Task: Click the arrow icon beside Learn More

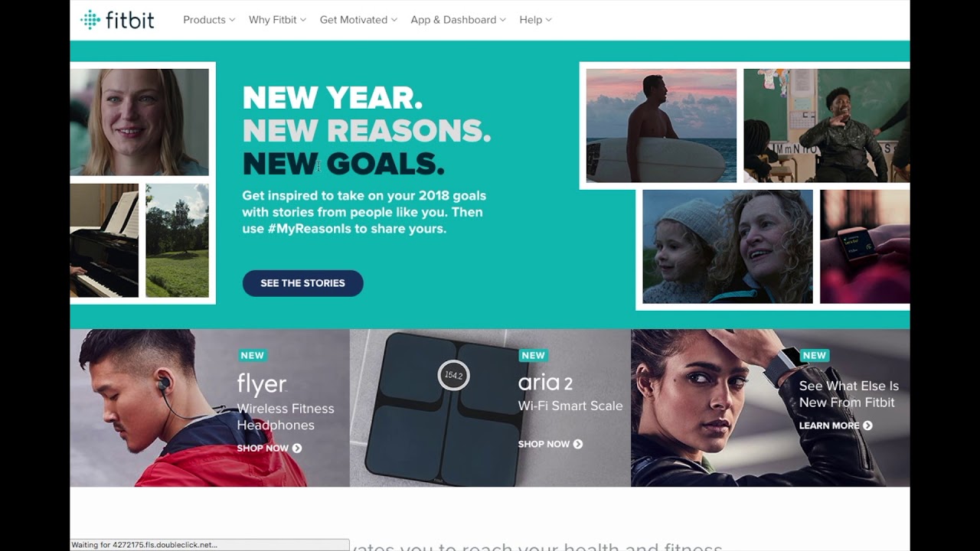Action: tap(867, 425)
